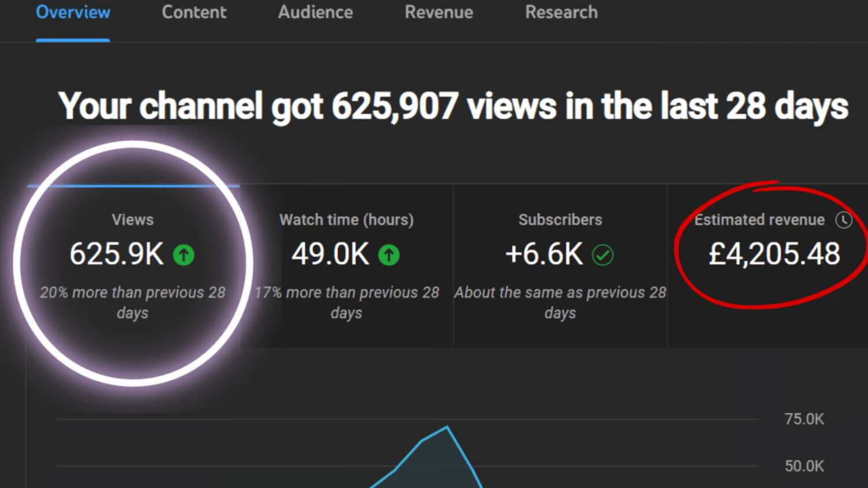Click the +6.6K subscribers value
868x488 pixels.
pos(544,254)
